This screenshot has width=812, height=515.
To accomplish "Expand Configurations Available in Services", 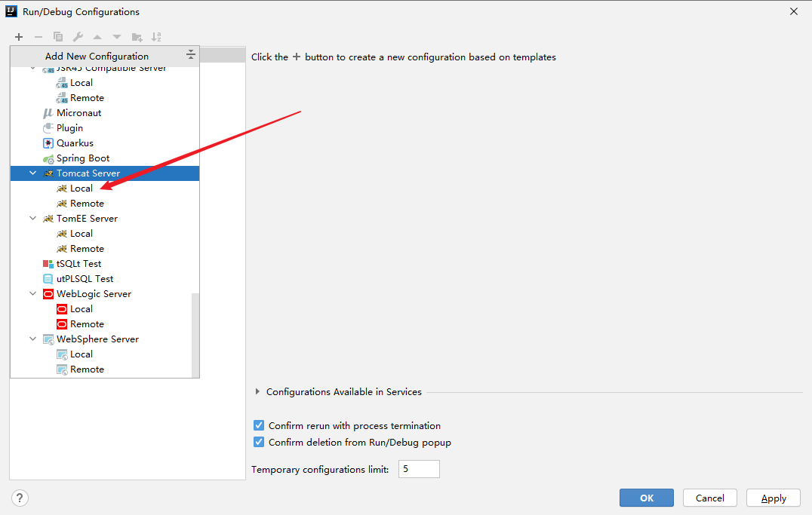I will 257,392.
